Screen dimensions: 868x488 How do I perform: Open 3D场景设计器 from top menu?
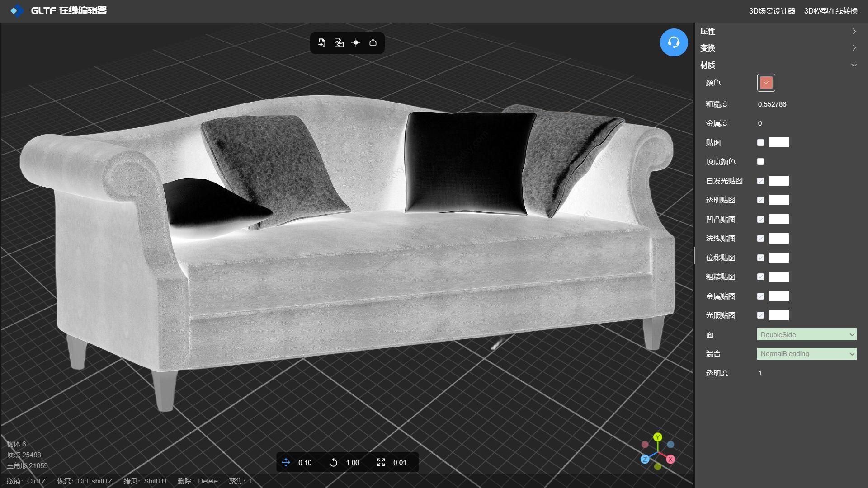(x=772, y=11)
